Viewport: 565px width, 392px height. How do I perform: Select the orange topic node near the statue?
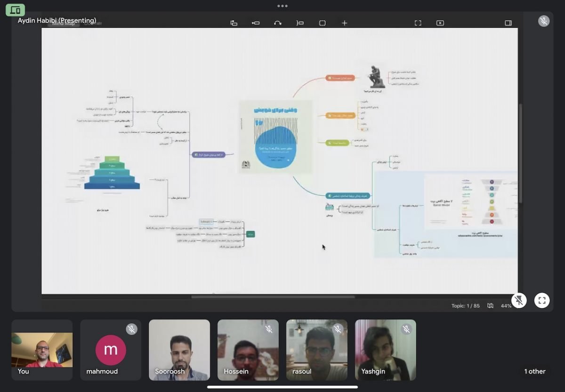340,78
